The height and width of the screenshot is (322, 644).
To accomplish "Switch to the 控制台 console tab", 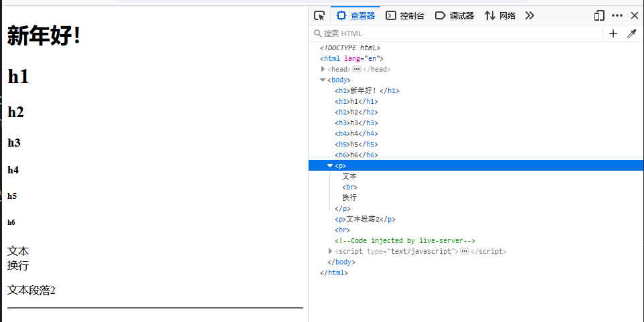I will click(x=405, y=16).
